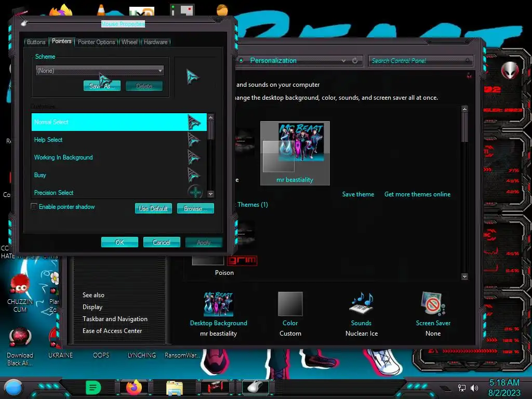Click the Normal Select cursor preview icon

point(194,122)
